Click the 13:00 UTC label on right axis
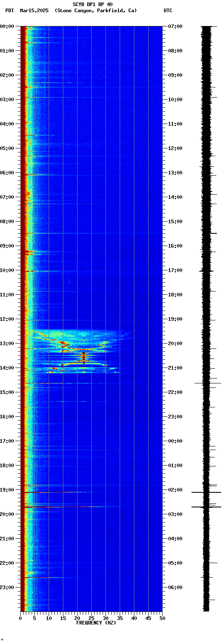224x644 pixels. point(175,173)
